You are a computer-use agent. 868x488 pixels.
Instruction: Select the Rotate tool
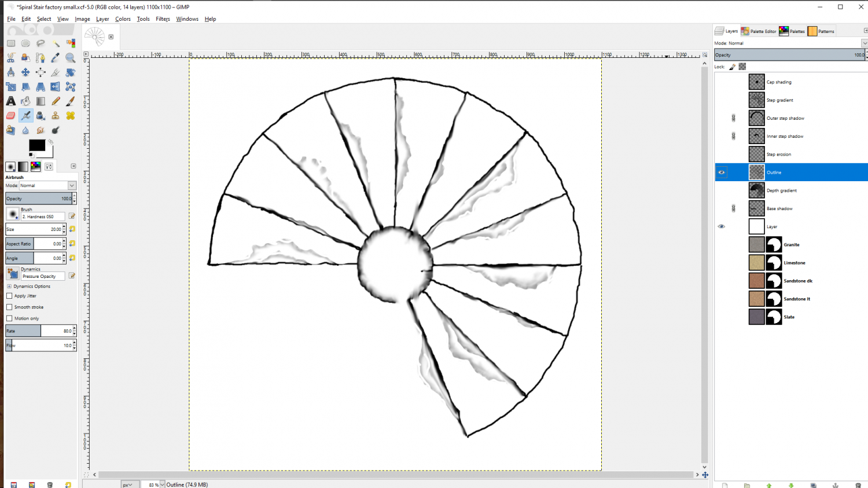[x=71, y=72]
